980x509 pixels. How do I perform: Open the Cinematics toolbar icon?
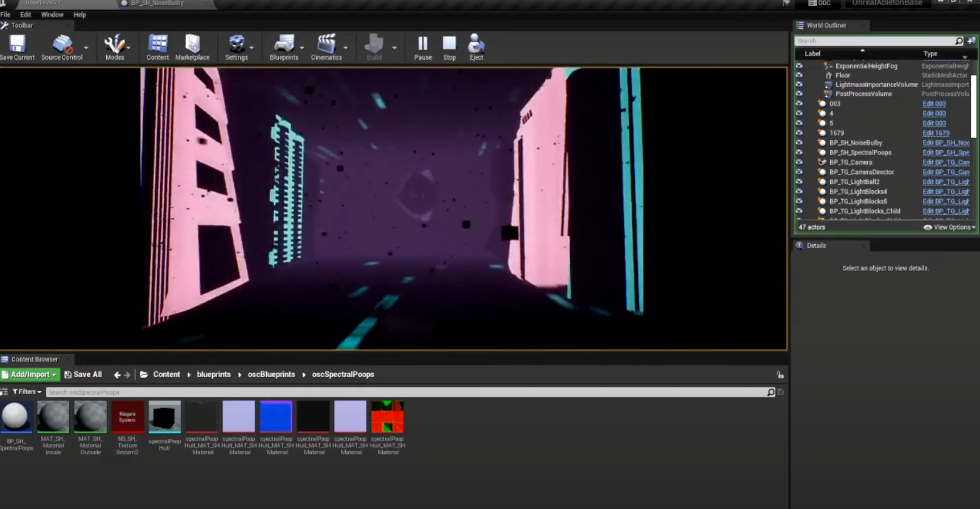point(326,47)
